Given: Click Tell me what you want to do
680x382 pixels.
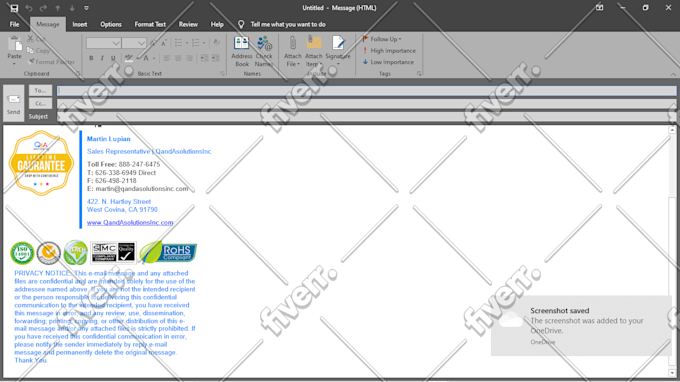Looking at the screenshot, I should tap(288, 24).
